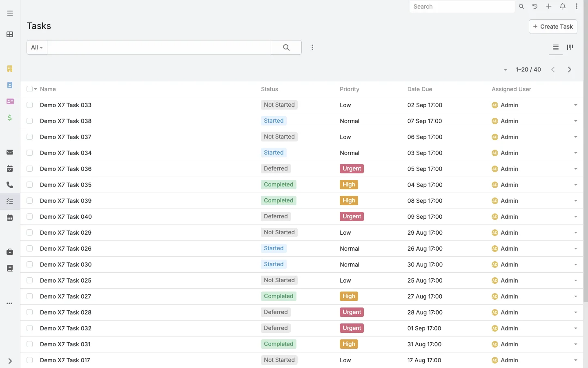Select checkbox for Demo X7 Task 040
Image resolution: width=588 pixels, height=368 pixels.
point(29,217)
